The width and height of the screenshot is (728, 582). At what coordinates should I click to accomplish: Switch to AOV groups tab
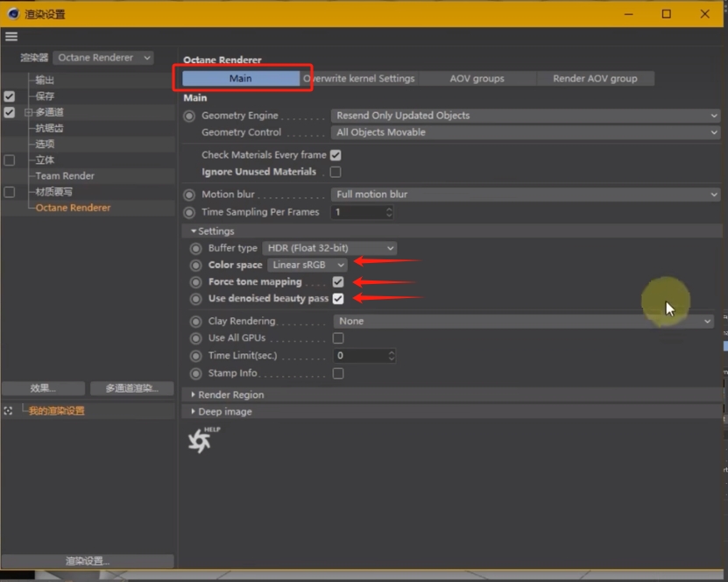[x=477, y=79]
